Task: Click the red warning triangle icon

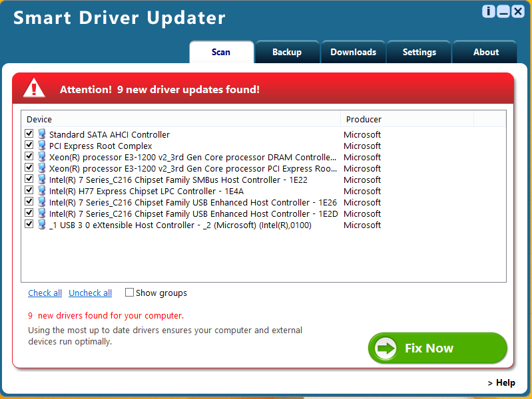Action: click(34, 88)
